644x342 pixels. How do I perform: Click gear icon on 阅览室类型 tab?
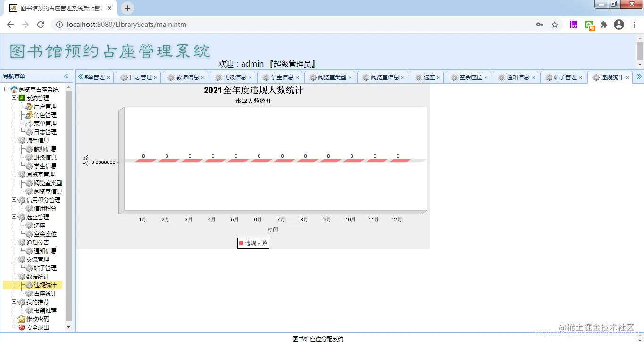[313, 77]
